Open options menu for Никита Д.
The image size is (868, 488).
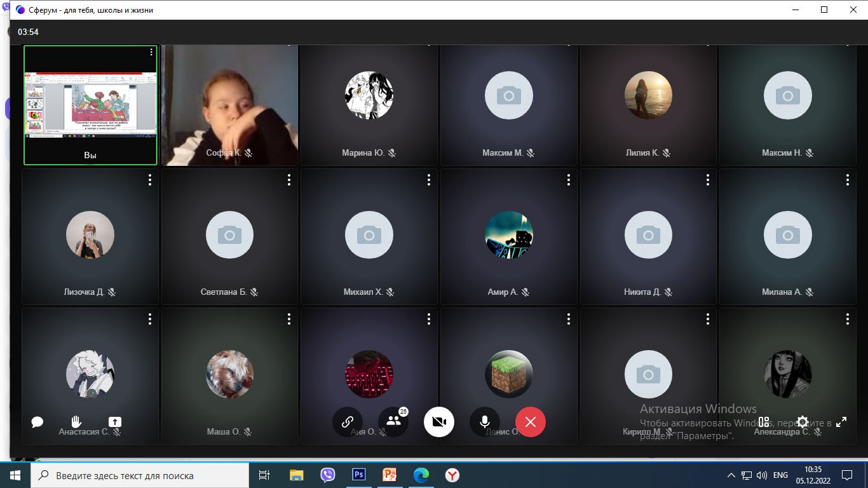pyautogui.click(x=708, y=180)
